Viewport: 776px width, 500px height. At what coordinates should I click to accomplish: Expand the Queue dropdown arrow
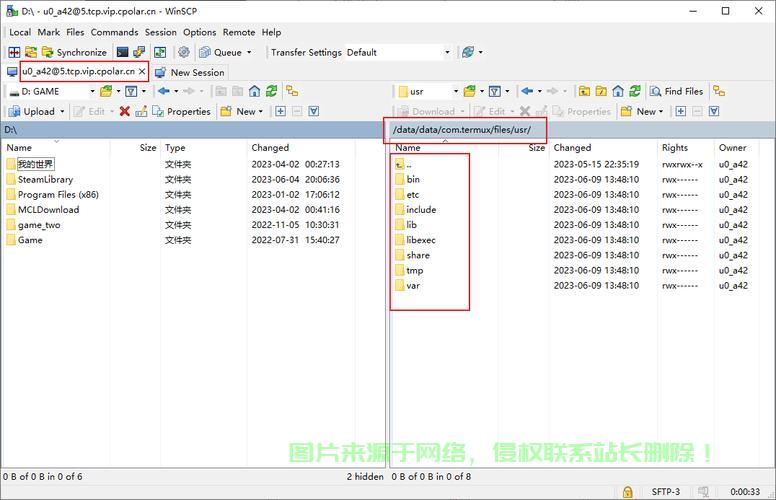point(249,52)
